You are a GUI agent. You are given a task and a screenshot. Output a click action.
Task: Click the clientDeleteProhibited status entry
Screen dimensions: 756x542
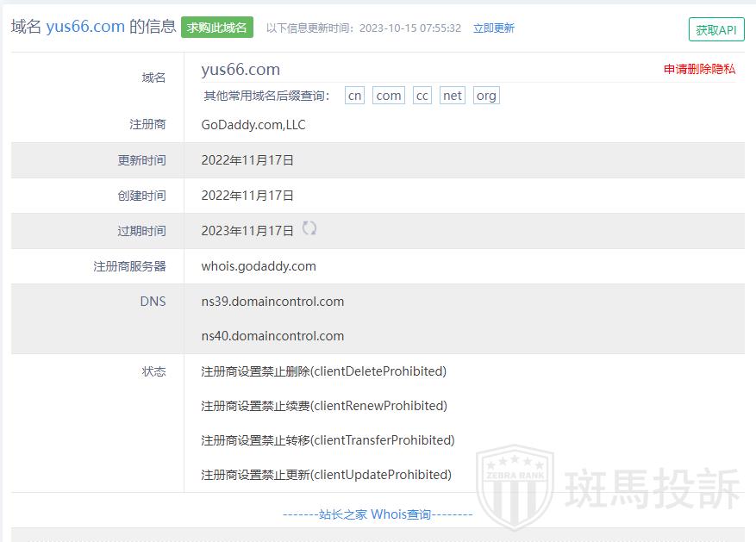coord(323,371)
